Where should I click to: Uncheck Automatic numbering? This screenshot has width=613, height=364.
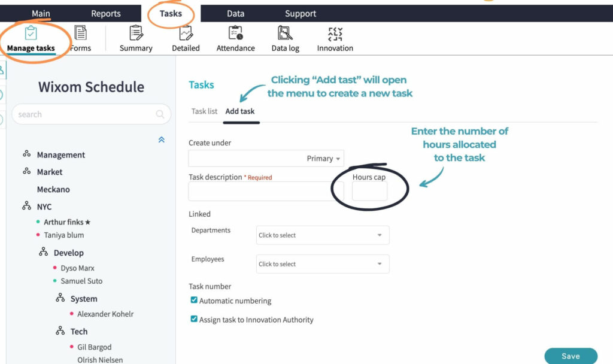(195, 302)
